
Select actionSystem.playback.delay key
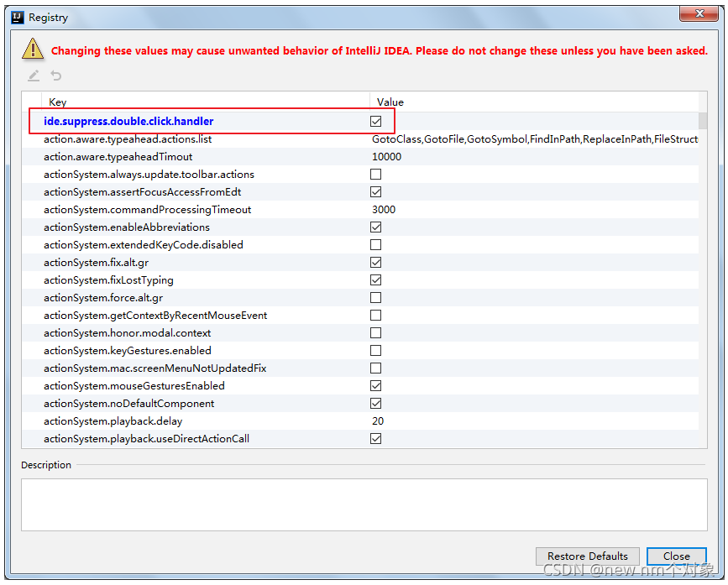pyautogui.click(x=113, y=421)
